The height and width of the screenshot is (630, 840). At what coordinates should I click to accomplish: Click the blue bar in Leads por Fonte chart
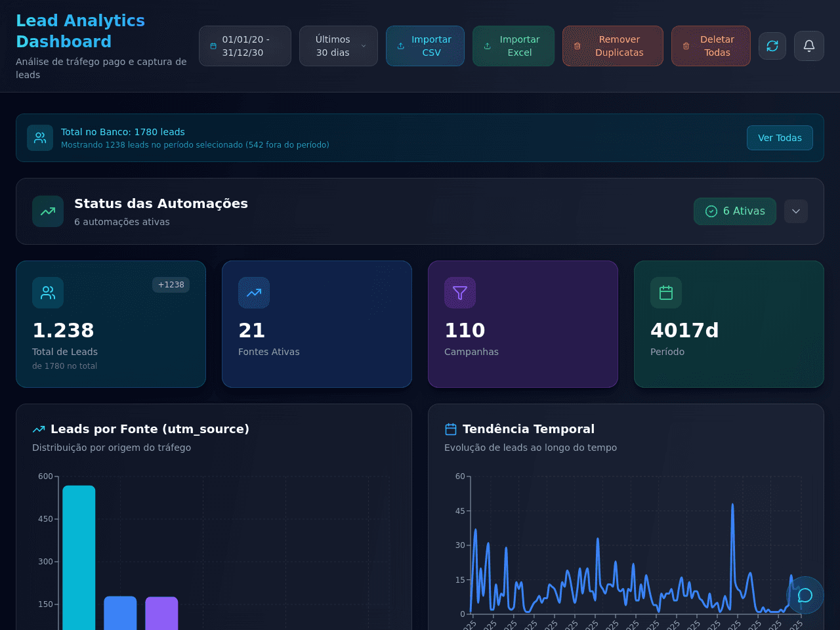tap(120, 613)
